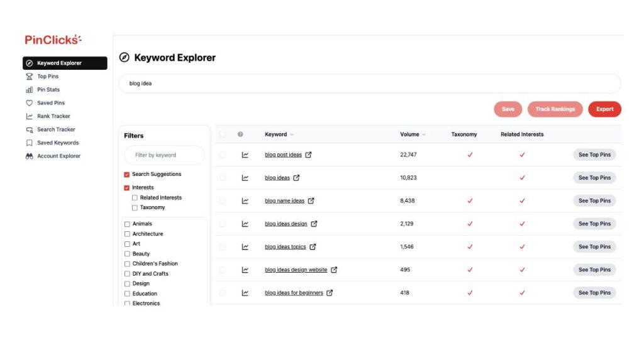Uncheck the Search Suggestions filter

coord(127,175)
